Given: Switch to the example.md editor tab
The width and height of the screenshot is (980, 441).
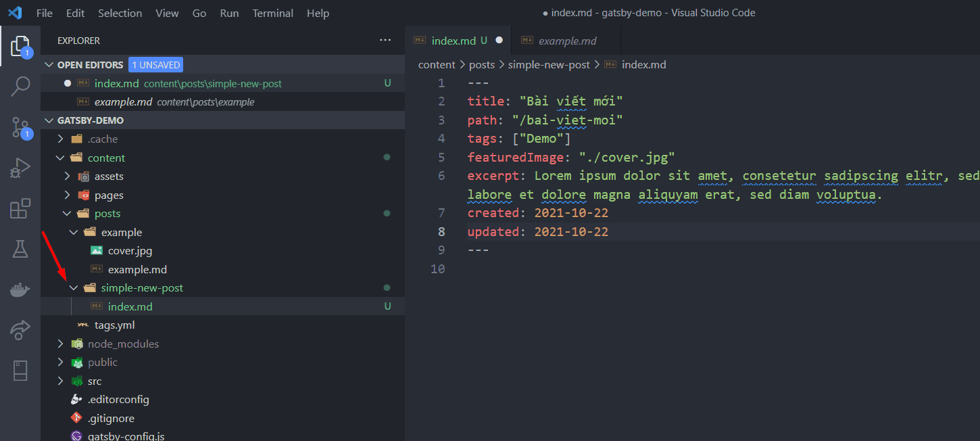Looking at the screenshot, I should 567,41.
